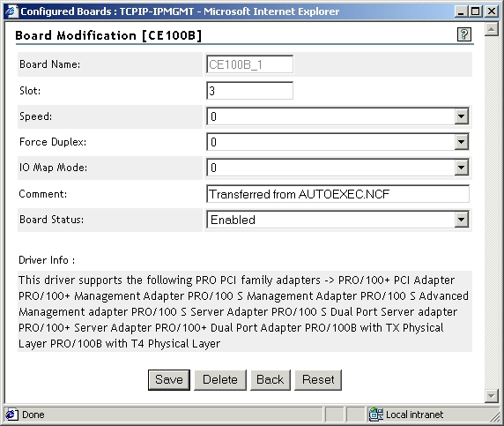Click the driver description paragraph text
504x426 pixels.
coord(244,311)
